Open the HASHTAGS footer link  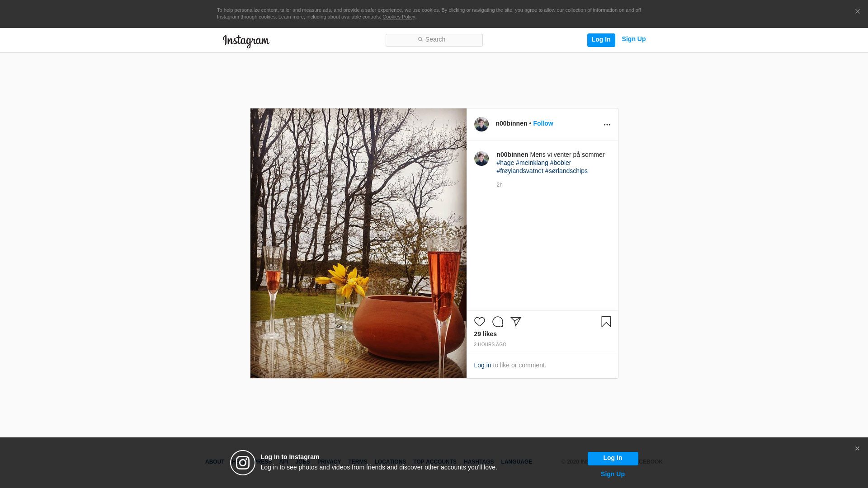pyautogui.click(x=478, y=462)
